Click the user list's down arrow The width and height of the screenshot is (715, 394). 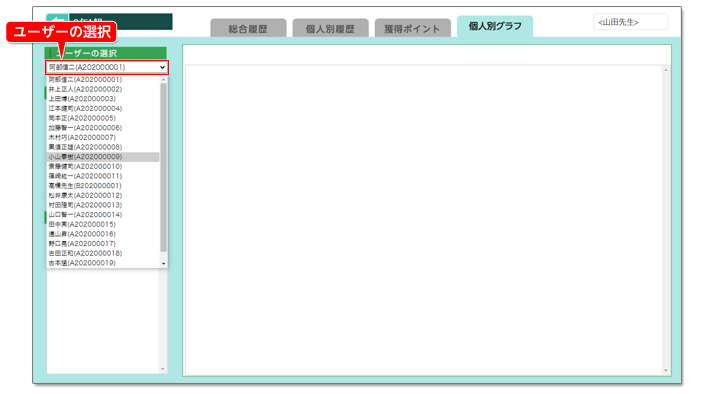click(164, 264)
